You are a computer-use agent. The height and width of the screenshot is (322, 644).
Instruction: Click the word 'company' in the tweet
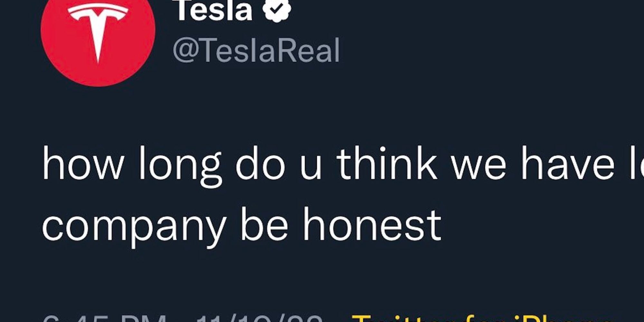(134, 227)
